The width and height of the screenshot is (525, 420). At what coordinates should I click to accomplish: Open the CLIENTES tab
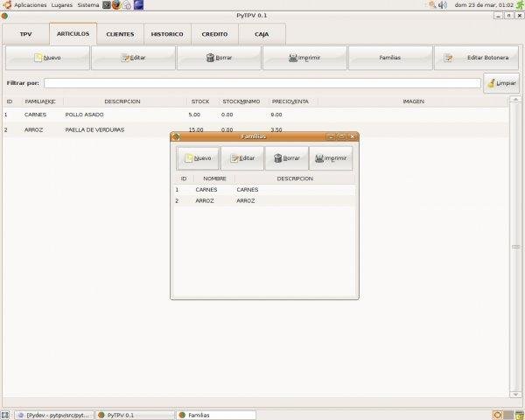click(120, 34)
